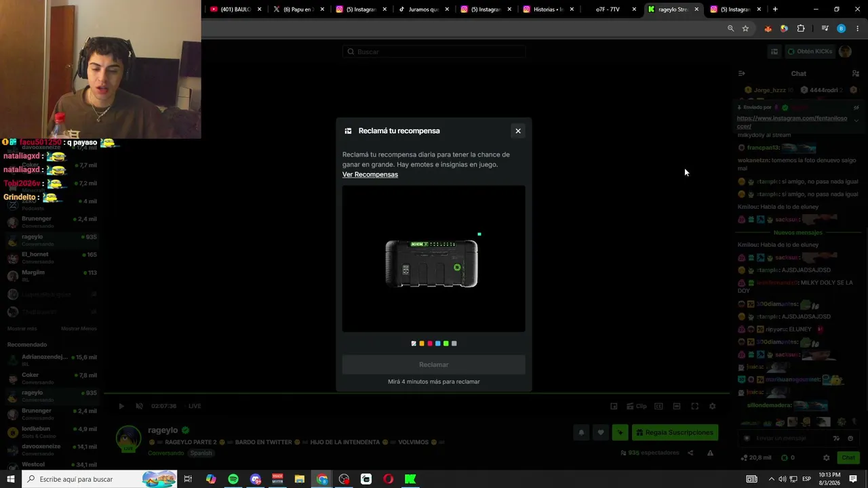Open the Instagram link in pinned message
This screenshot has height=488, width=868.
tap(792, 123)
